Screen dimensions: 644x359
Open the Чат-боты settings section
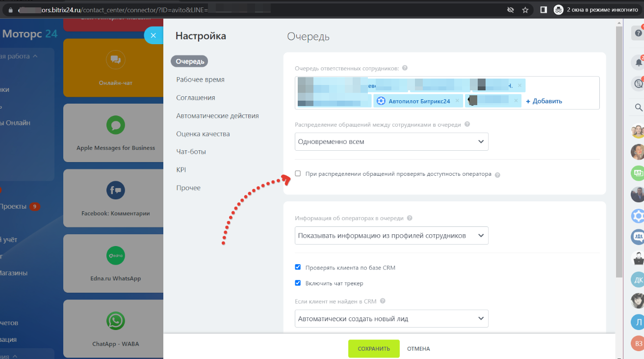191,152
